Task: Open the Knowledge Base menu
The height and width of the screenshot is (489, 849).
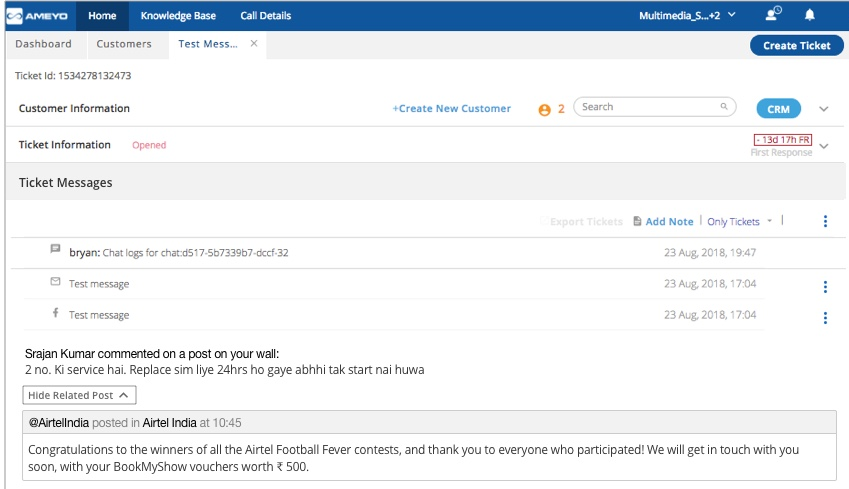Action: tap(178, 16)
